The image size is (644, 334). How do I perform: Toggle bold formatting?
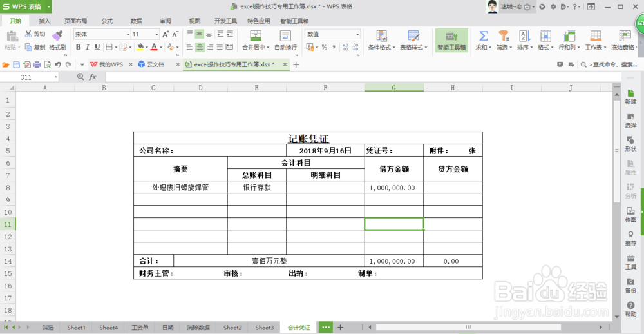pos(78,47)
